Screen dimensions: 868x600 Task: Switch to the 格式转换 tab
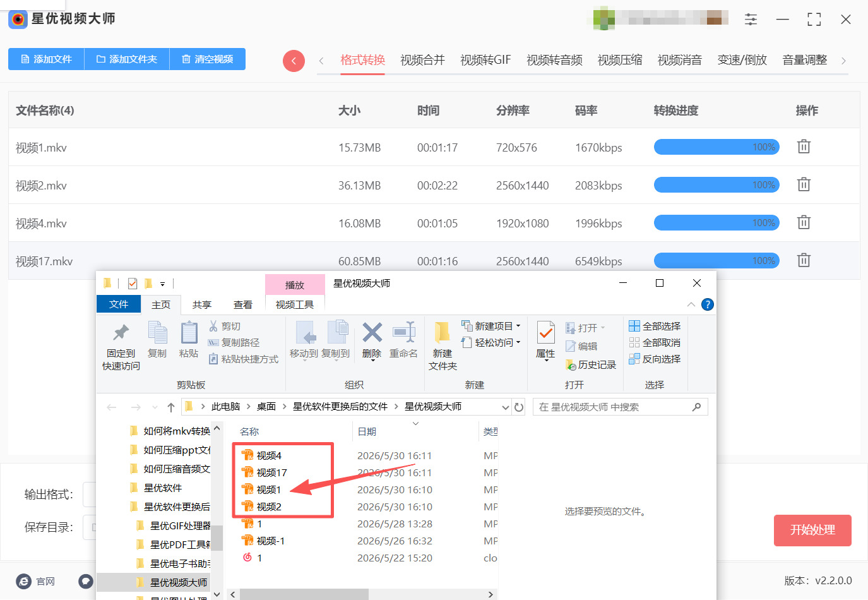click(362, 60)
